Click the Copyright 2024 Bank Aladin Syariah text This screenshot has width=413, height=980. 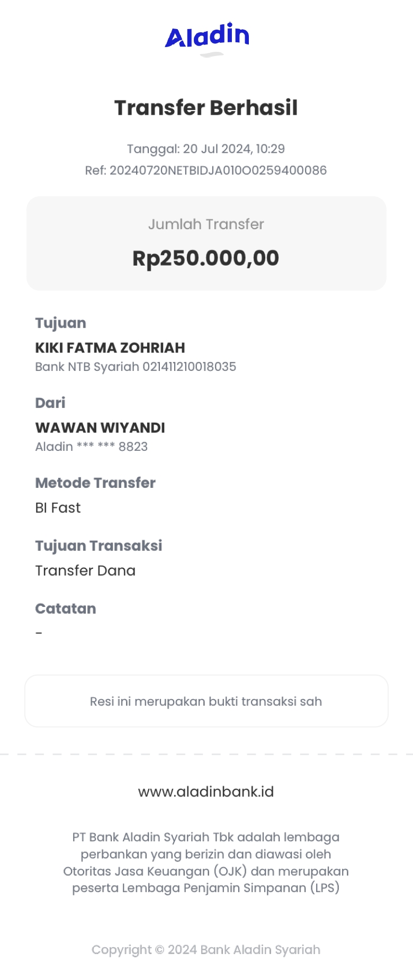click(206, 950)
